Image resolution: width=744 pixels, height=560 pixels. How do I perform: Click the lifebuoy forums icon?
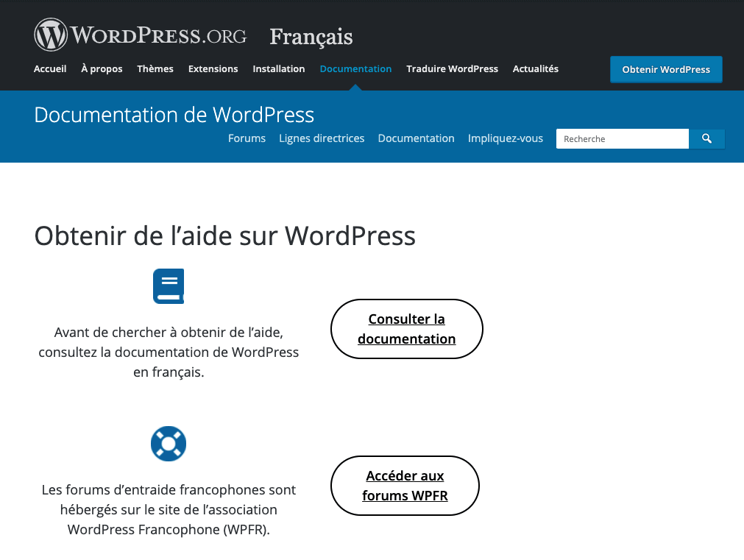169,444
